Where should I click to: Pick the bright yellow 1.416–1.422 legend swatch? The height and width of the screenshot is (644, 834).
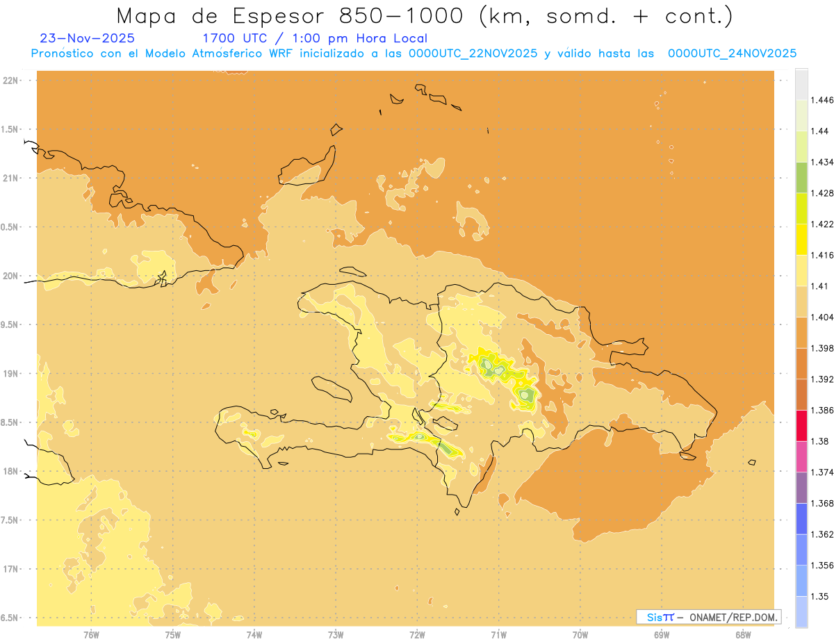click(801, 240)
